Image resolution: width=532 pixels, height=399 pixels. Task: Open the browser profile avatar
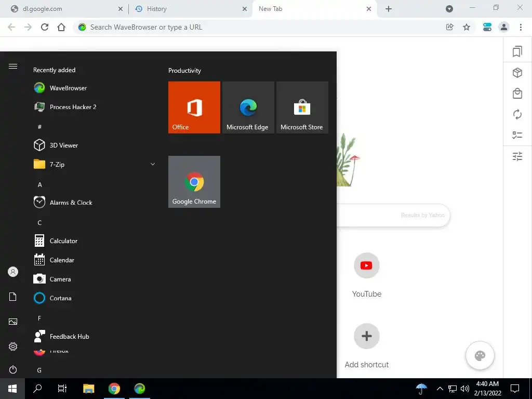click(504, 27)
